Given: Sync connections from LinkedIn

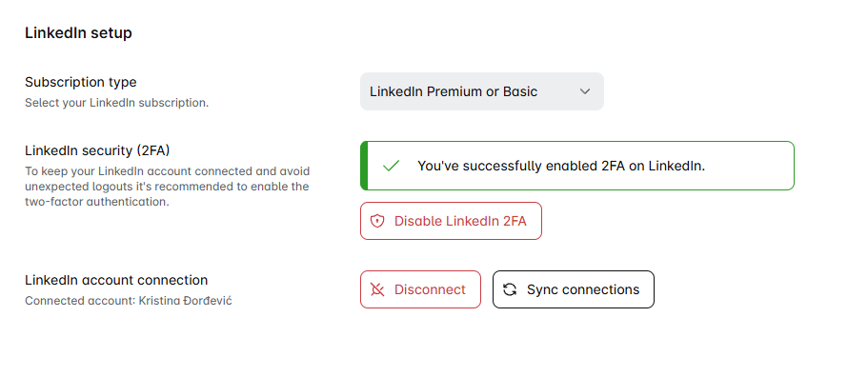Looking at the screenshot, I should [x=573, y=289].
